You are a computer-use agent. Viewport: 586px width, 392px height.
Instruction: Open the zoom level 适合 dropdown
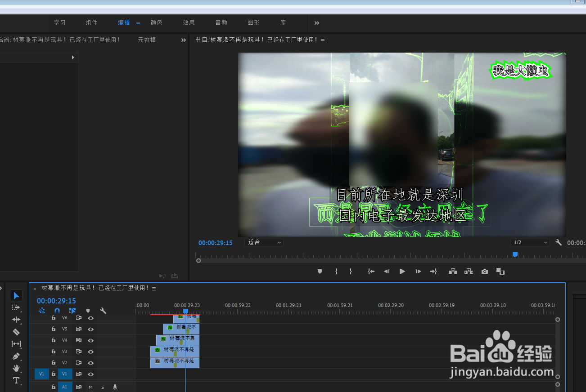tap(264, 242)
